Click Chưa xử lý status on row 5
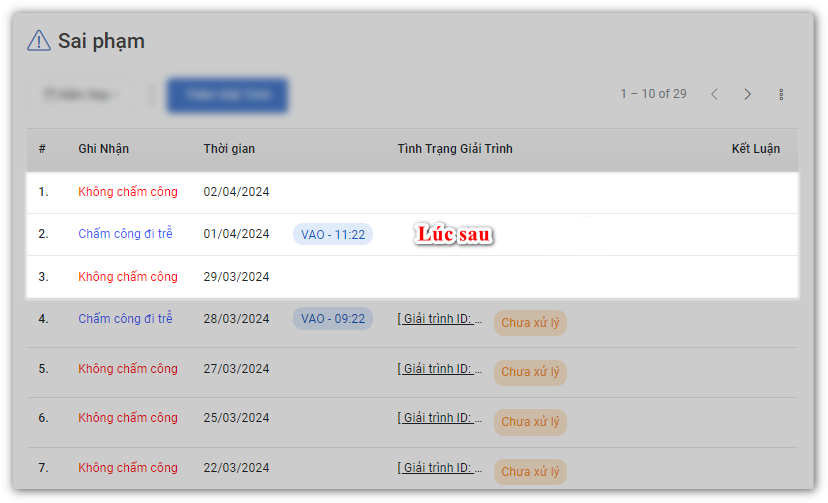Screen dimensions: 828x503 coord(530,372)
